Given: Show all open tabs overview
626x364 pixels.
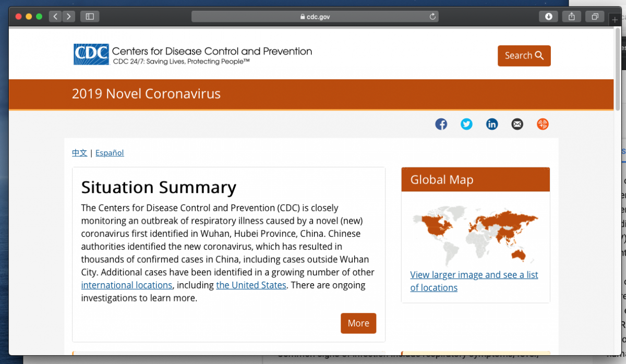Looking at the screenshot, I should point(595,16).
